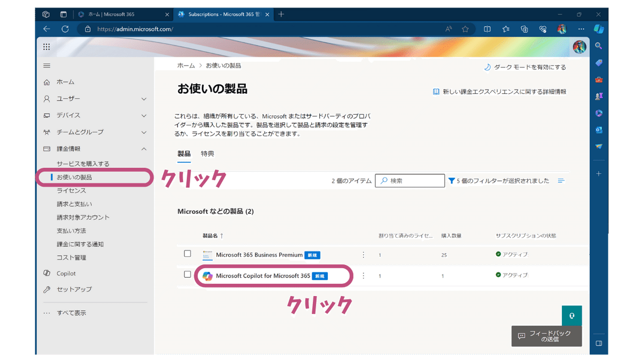Open sidebar Microsoft 365 icon
The image size is (644, 362).
599,113
